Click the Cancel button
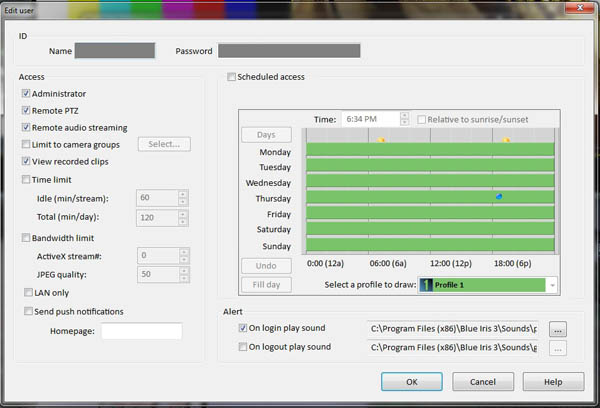Viewport: 600px width, 408px height. pos(483,382)
